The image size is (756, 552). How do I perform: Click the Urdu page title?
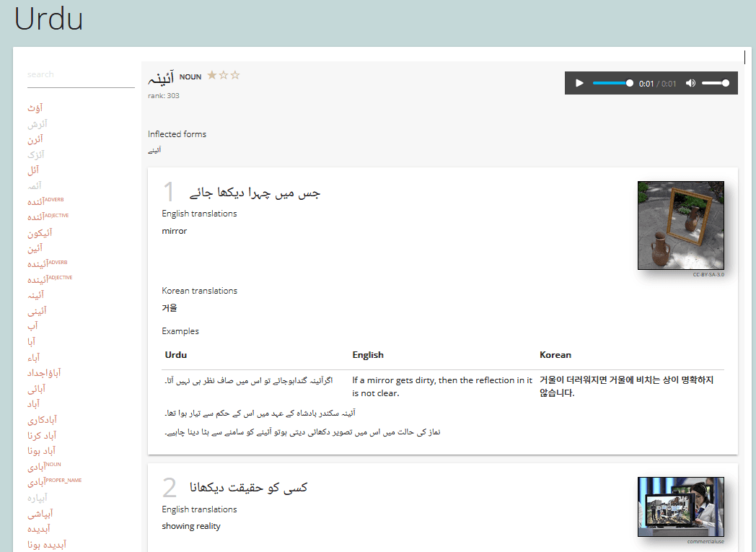click(48, 19)
